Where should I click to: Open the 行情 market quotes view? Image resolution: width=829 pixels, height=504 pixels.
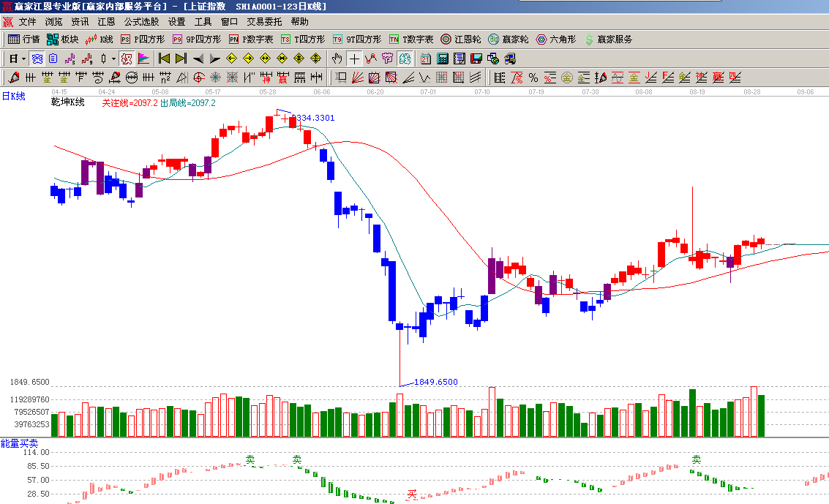coord(23,40)
